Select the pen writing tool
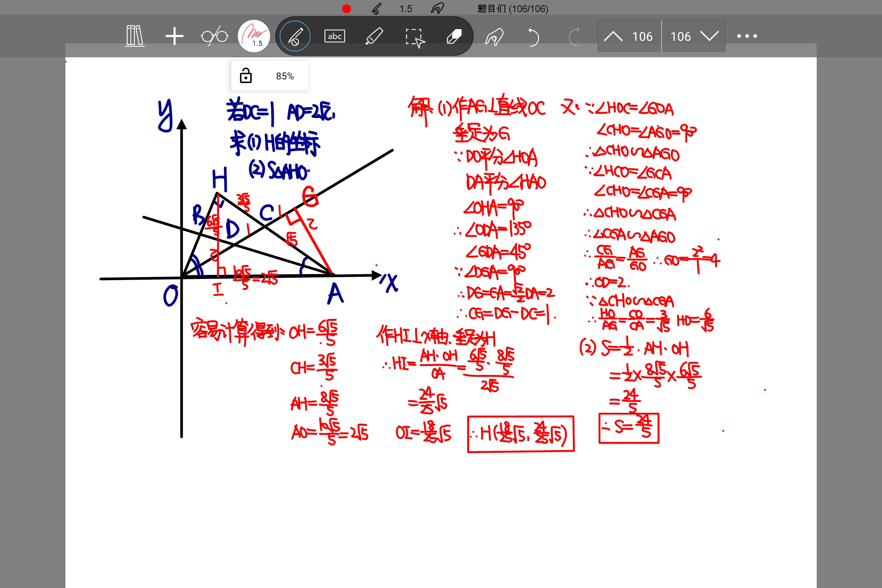The width and height of the screenshot is (882, 588). coord(295,36)
